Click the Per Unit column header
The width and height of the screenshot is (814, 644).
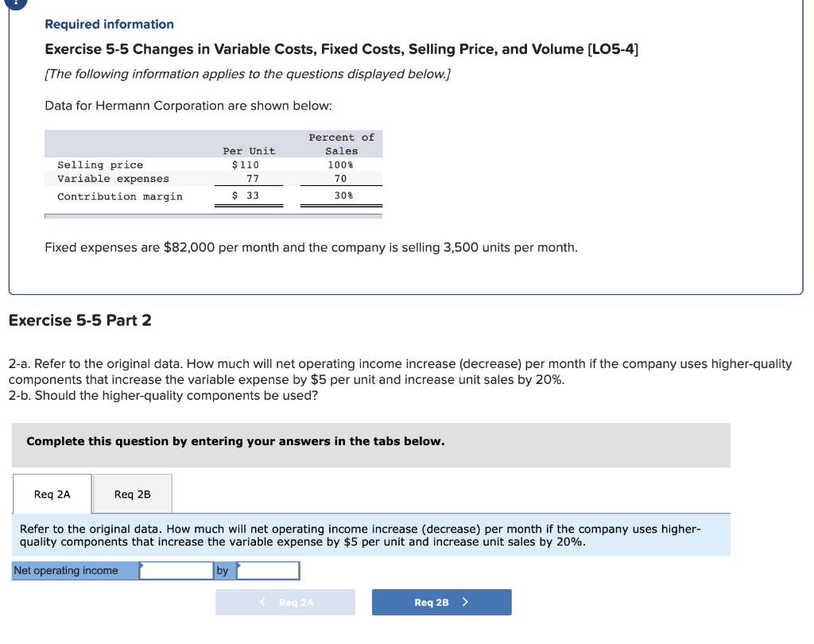point(249,150)
